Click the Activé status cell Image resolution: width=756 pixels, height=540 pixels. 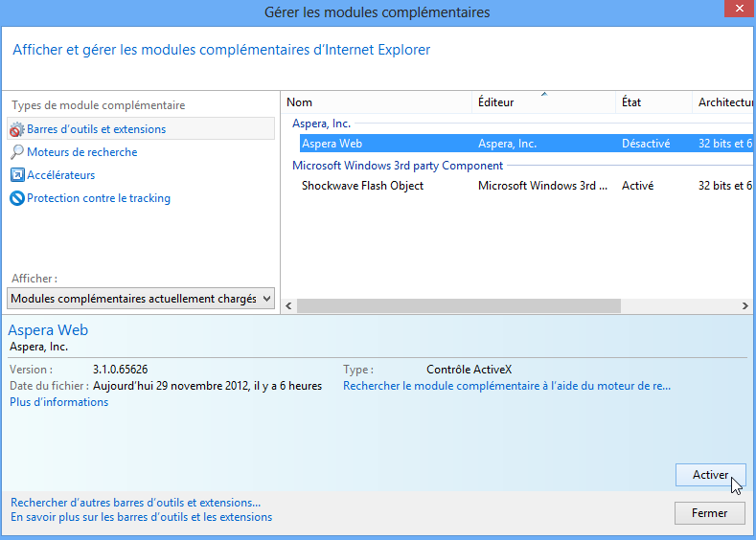(637, 186)
